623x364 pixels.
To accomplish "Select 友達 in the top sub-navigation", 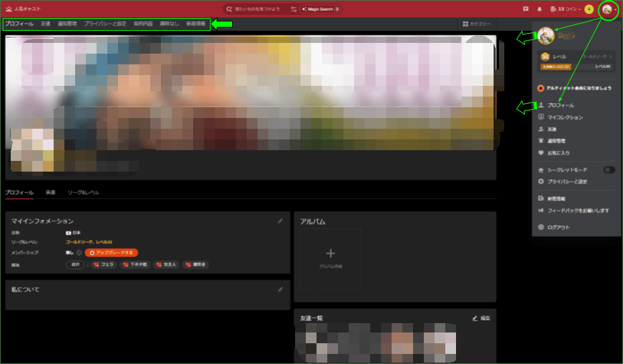I will [46, 24].
